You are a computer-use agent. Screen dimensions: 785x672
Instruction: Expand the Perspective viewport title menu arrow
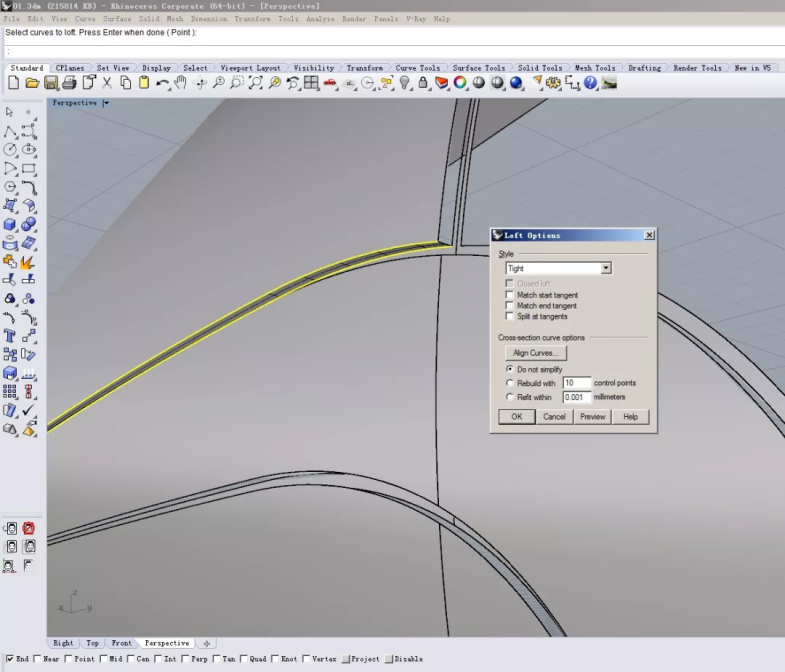pos(106,103)
